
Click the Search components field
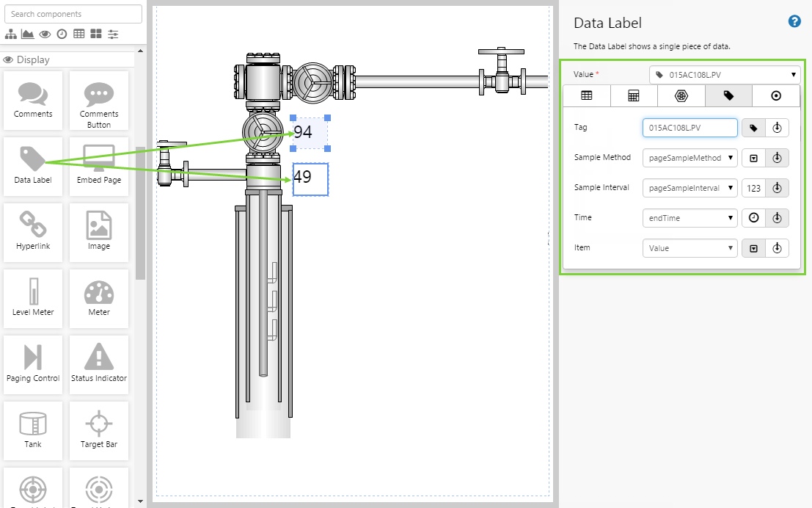73,14
